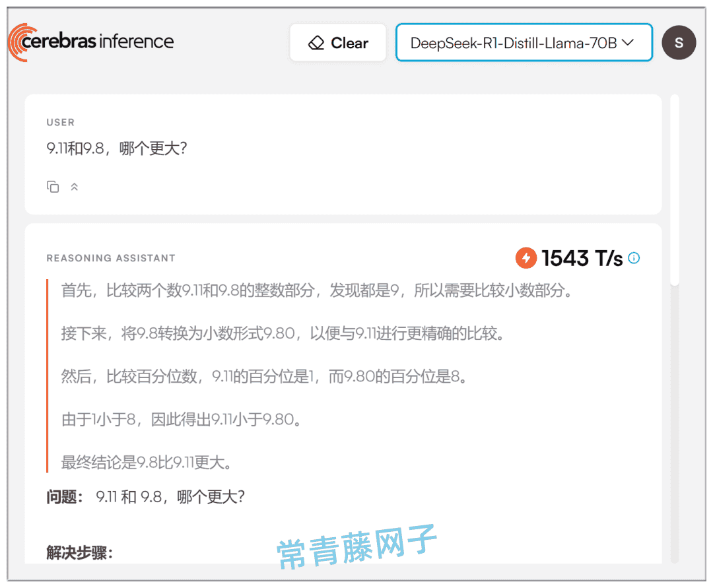Click the reasoning line '由于1小于8，因此得出9.11小于9.80。'
This screenshot has width=713, height=588.
tap(182, 419)
